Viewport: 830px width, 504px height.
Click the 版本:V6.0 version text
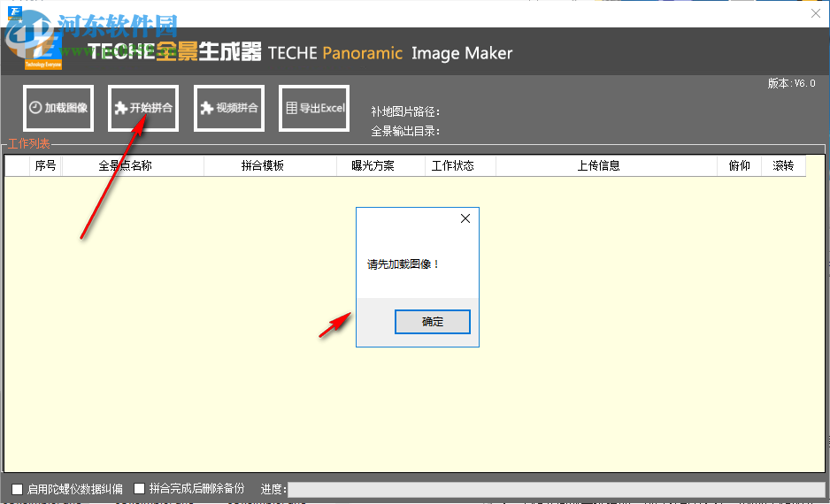tap(792, 83)
